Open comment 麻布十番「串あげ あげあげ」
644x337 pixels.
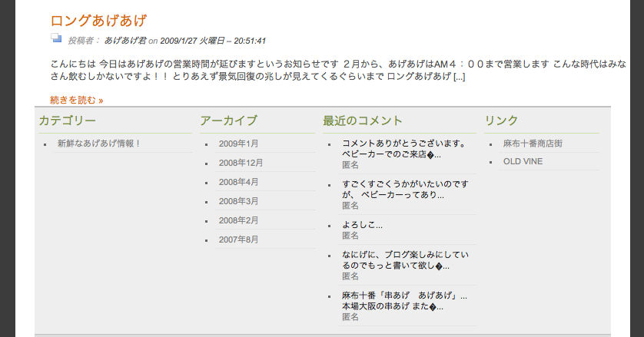[x=404, y=300]
